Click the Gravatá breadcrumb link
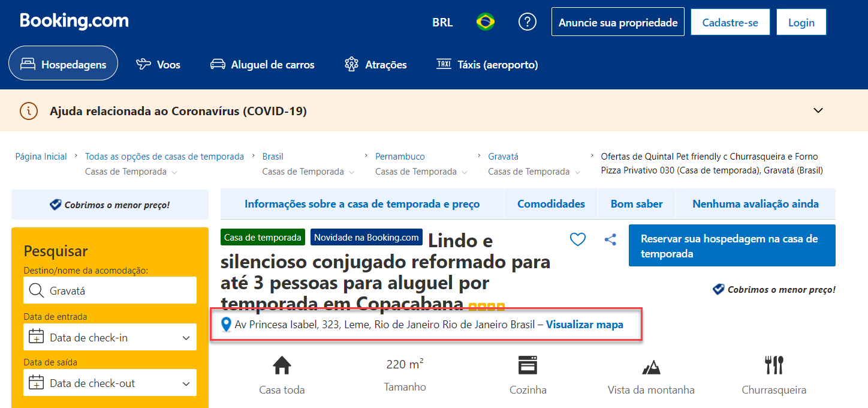This screenshot has height=408, width=868. pyautogui.click(x=503, y=157)
